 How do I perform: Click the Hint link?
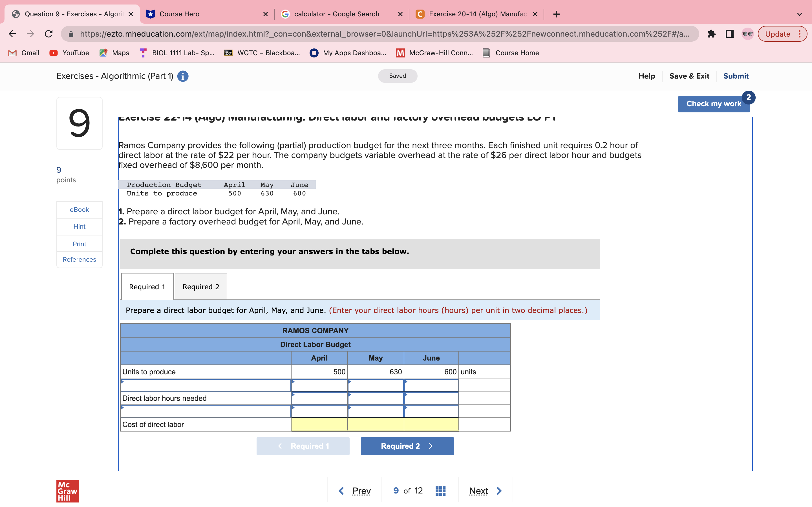(x=79, y=226)
